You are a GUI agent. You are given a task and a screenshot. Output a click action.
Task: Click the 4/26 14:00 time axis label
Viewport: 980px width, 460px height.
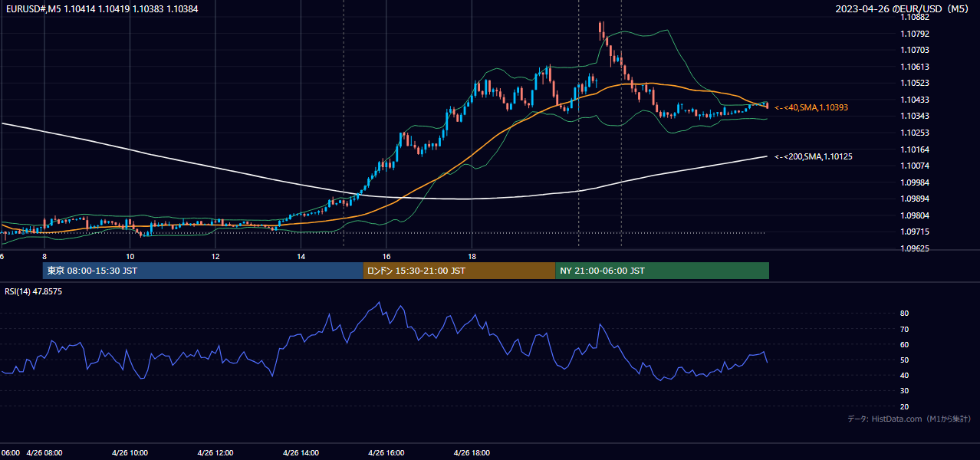[x=301, y=452]
